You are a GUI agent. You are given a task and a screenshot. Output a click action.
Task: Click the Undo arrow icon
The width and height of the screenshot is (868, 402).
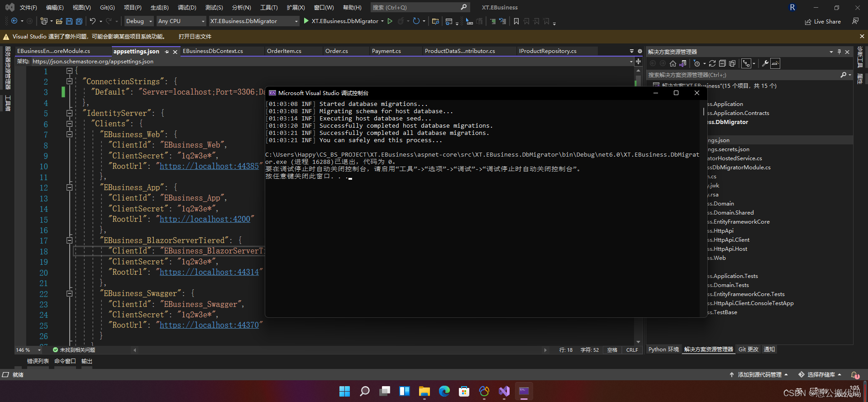[x=92, y=21]
